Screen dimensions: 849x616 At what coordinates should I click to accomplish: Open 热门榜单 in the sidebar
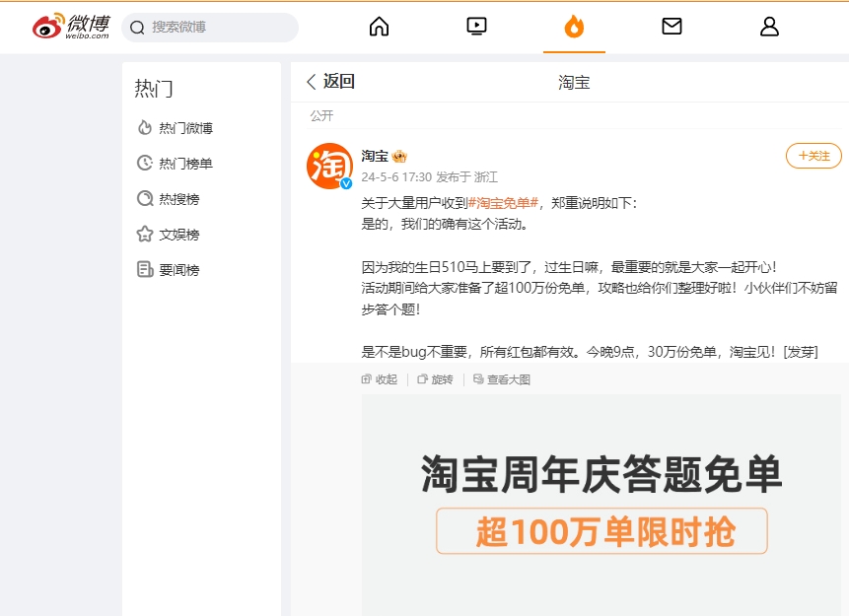point(175,163)
